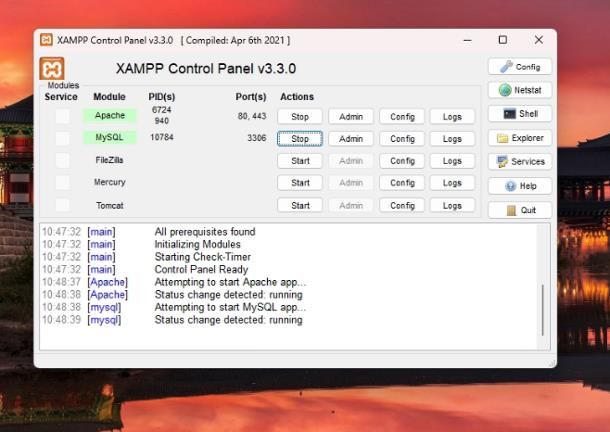The height and width of the screenshot is (432, 610).
Task: Click the MySQL PID 10784
Action: coord(162,137)
